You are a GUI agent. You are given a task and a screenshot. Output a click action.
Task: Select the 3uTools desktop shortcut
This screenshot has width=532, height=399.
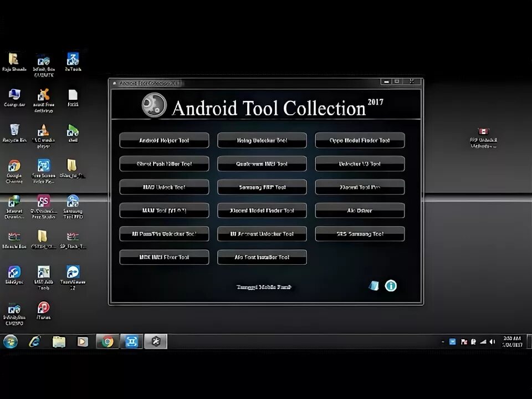point(73,62)
